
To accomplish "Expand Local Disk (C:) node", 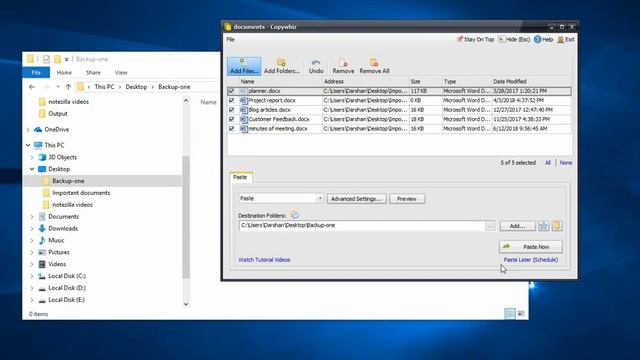I will pyautogui.click(x=32, y=276).
